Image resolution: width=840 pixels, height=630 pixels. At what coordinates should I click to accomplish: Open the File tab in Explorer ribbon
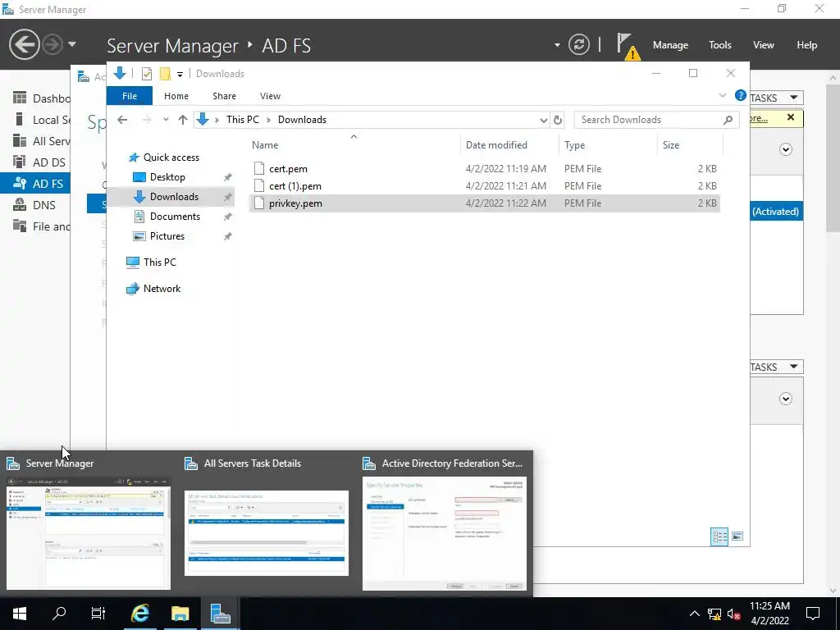(130, 96)
